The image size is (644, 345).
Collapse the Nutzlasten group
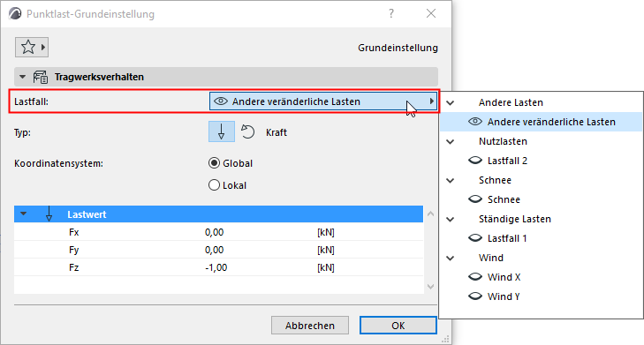coord(451,141)
